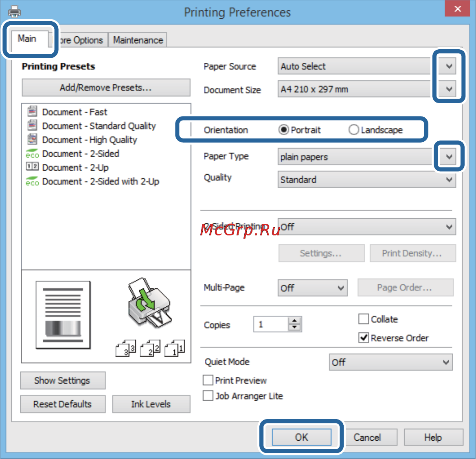Viewport: 476px width, 459px height.
Task: Select the 'Document - 2-Sided' preset
Action: (81, 154)
